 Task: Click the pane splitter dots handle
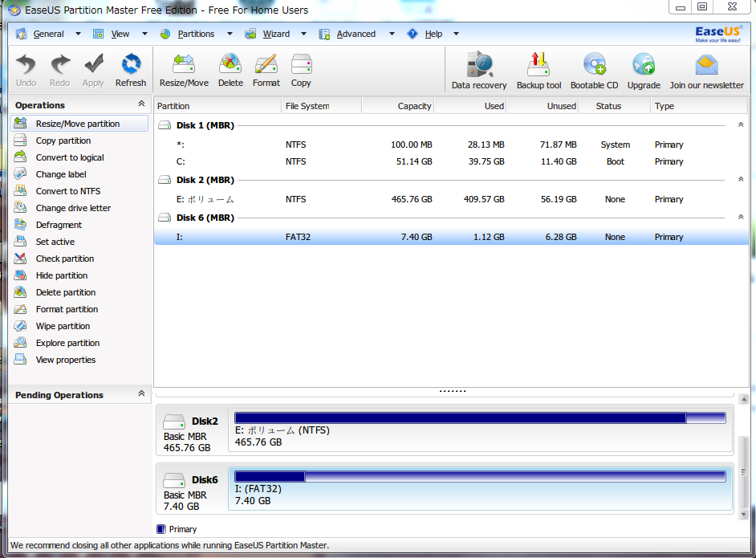point(453,391)
